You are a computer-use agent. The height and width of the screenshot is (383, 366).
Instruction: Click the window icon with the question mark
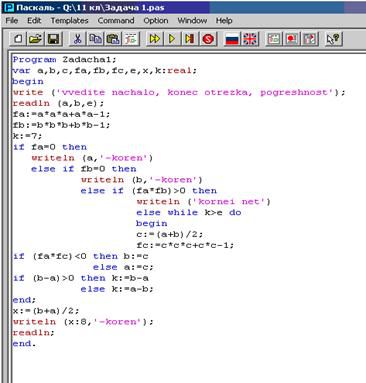(x=309, y=39)
